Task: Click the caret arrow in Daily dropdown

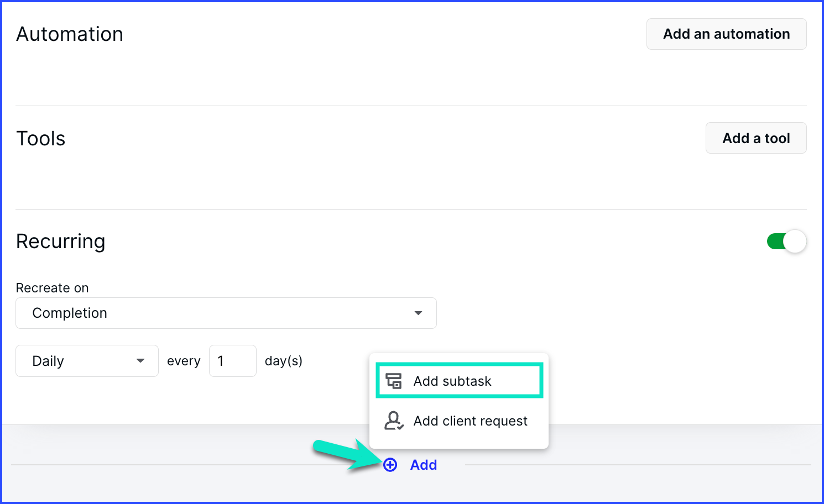Action: tap(140, 361)
